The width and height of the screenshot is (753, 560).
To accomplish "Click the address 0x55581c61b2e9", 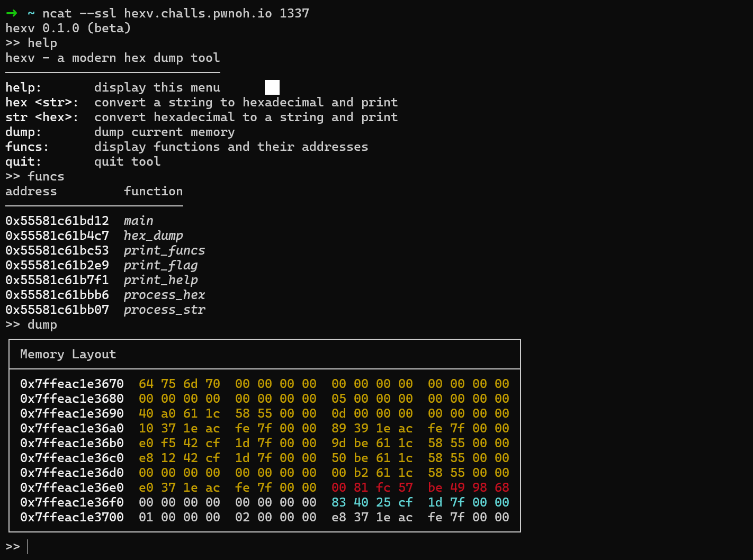I will coord(57,265).
